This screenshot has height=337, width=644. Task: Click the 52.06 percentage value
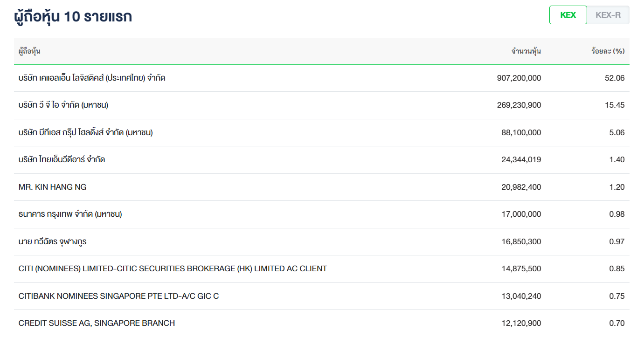[x=615, y=78]
